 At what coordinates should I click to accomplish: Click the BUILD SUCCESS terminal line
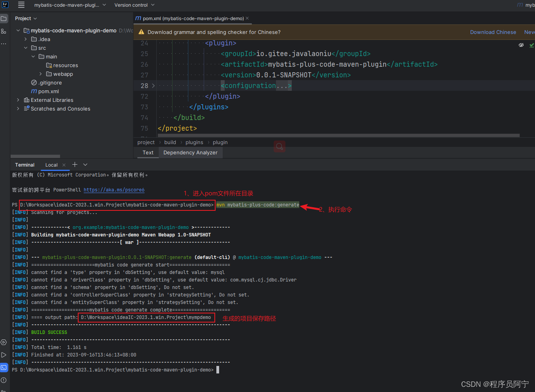(49, 332)
